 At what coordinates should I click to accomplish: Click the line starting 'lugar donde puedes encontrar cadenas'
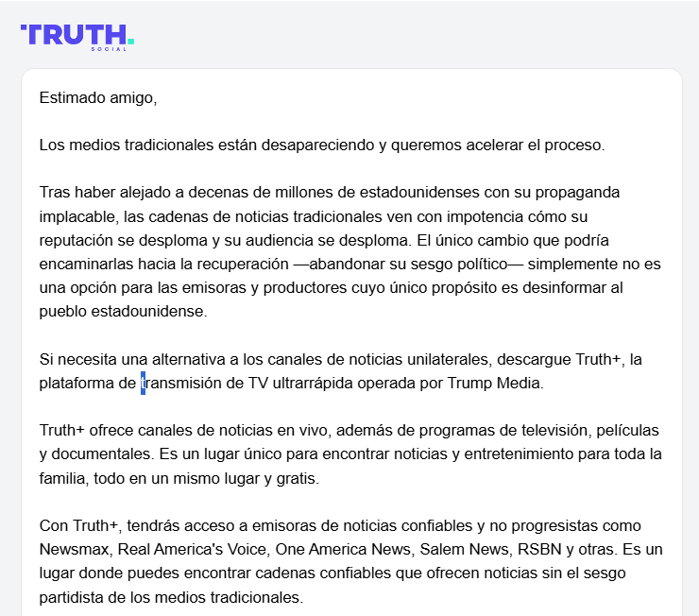pos(332,573)
